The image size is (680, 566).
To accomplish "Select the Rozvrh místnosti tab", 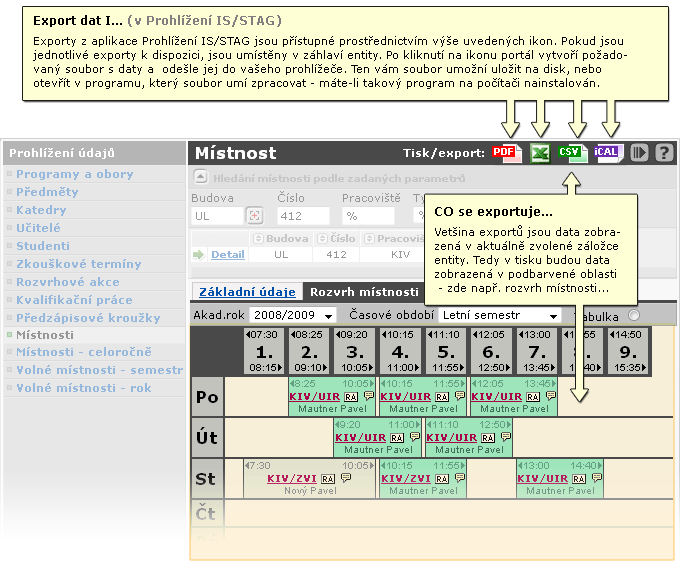I will pyautogui.click(x=364, y=292).
